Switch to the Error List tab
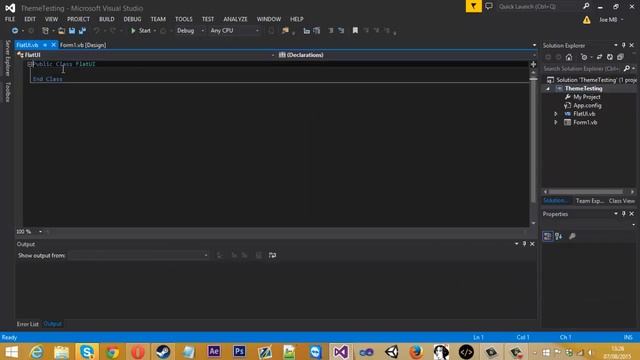 [x=27, y=324]
